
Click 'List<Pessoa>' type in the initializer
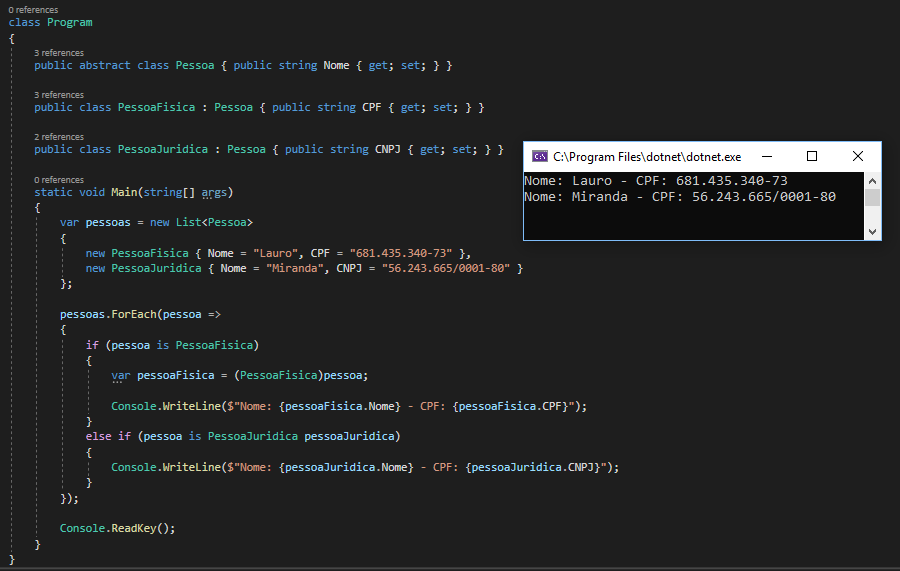pyautogui.click(x=214, y=222)
